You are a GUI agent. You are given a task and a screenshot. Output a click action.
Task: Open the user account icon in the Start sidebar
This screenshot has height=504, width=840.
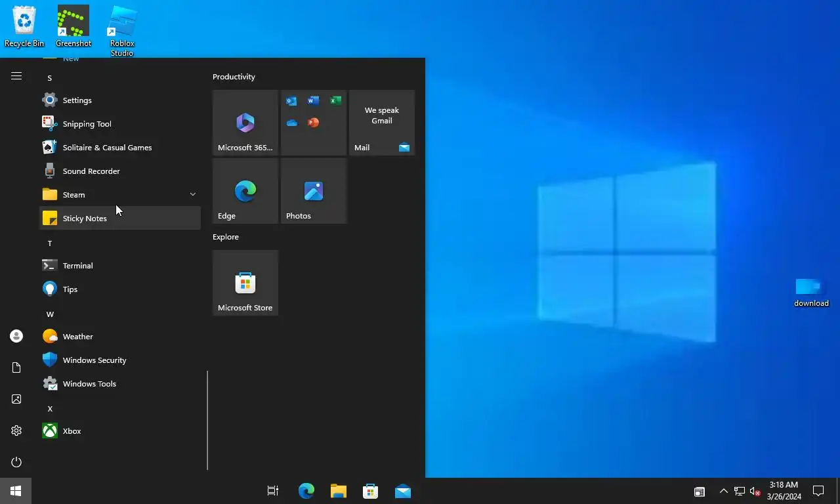point(16,336)
